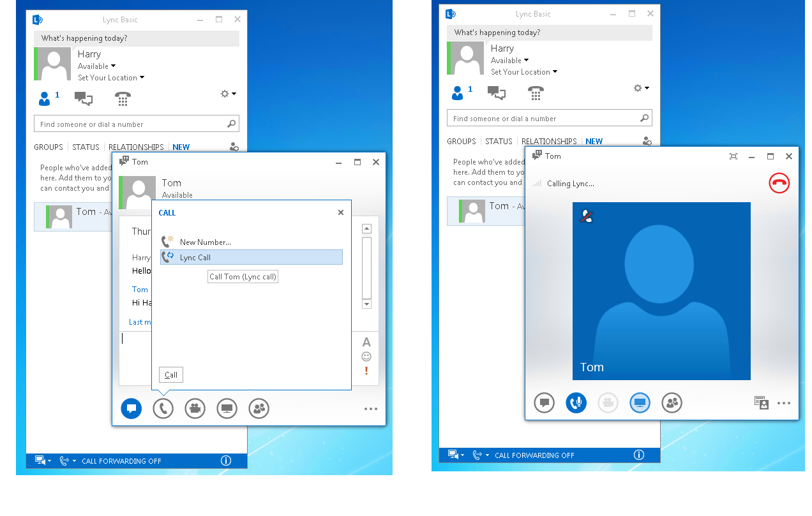The width and height of the screenshot is (812, 516).
Task: Click the scroll-down arrow in Tom's conversation
Action: click(366, 304)
